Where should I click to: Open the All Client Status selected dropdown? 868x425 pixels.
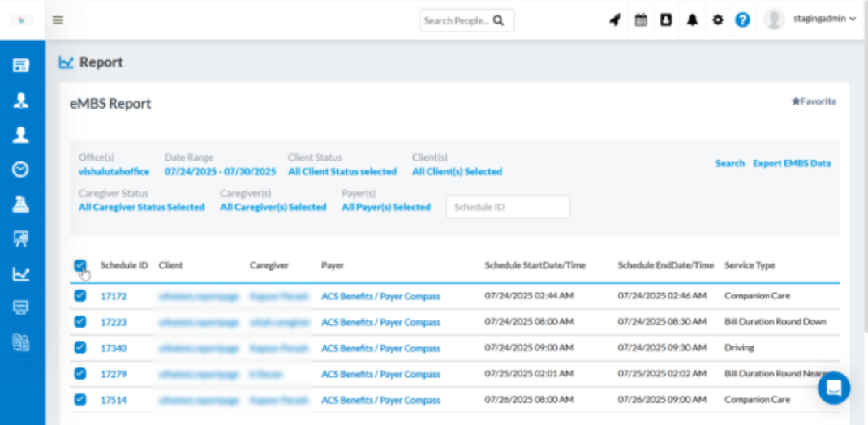[342, 172]
